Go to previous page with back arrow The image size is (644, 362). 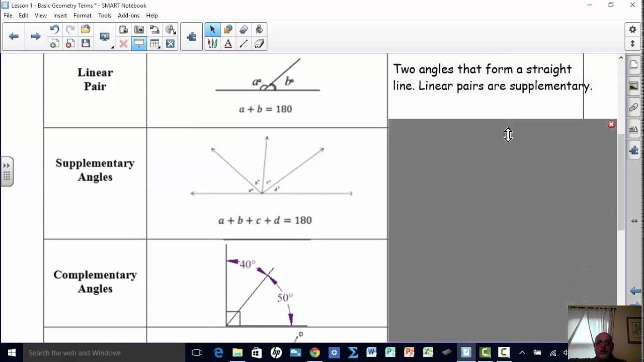[14, 37]
